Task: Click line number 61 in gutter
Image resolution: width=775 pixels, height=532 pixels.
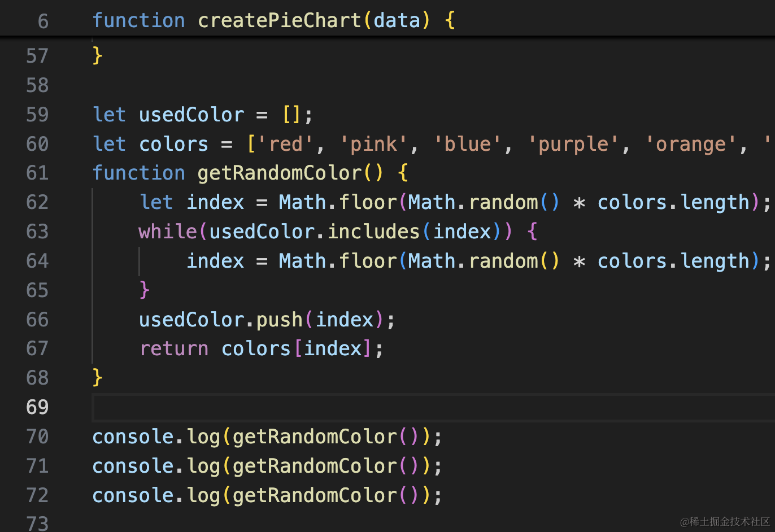Action: (x=37, y=173)
